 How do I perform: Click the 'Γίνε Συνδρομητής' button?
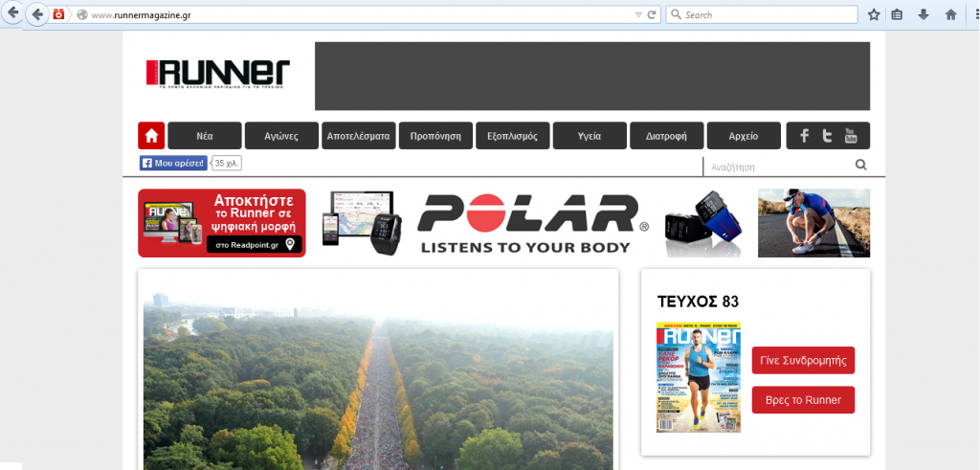803,361
